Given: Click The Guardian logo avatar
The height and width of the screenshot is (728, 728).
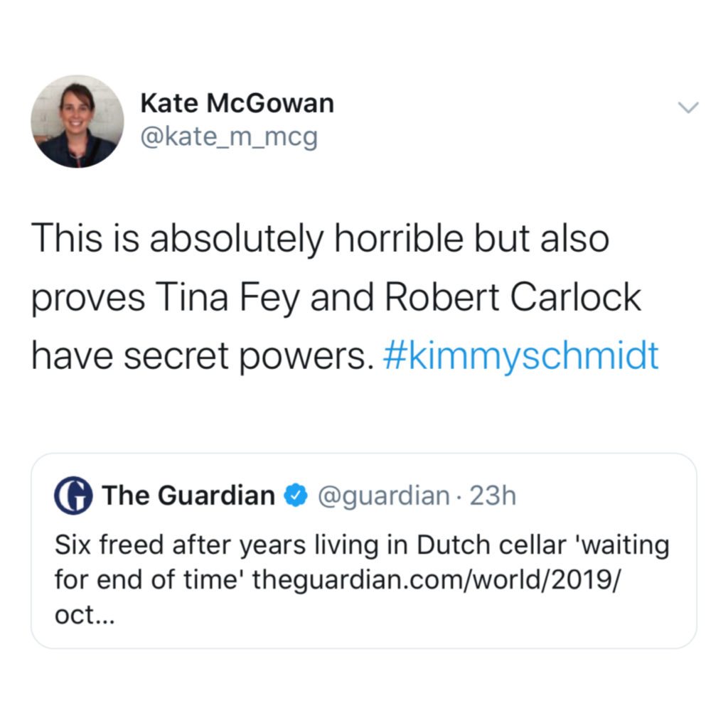Looking at the screenshot, I should (x=74, y=496).
